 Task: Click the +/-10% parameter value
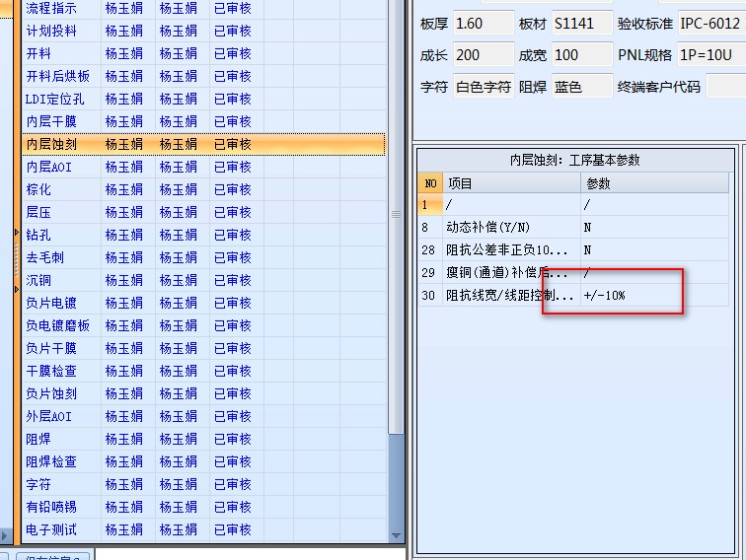[x=604, y=295]
